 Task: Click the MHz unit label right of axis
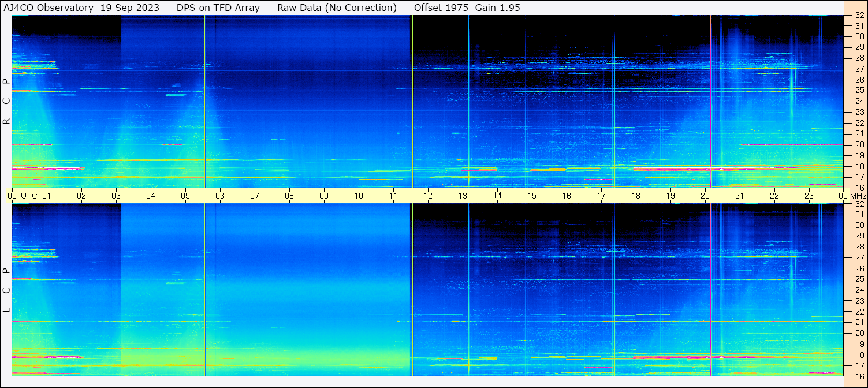[858, 196]
